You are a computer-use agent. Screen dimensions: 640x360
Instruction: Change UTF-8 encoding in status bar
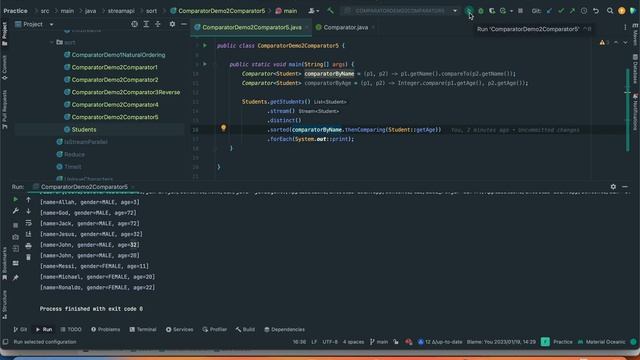[x=330, y=342]
